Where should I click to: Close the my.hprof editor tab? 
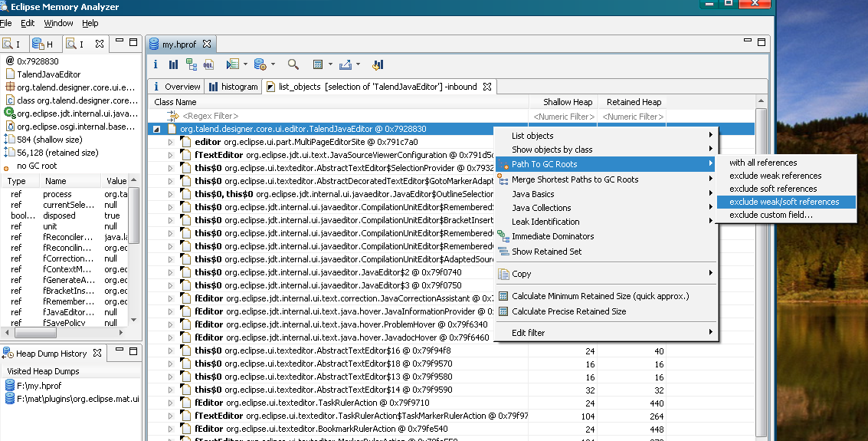(x=207, y=44)
